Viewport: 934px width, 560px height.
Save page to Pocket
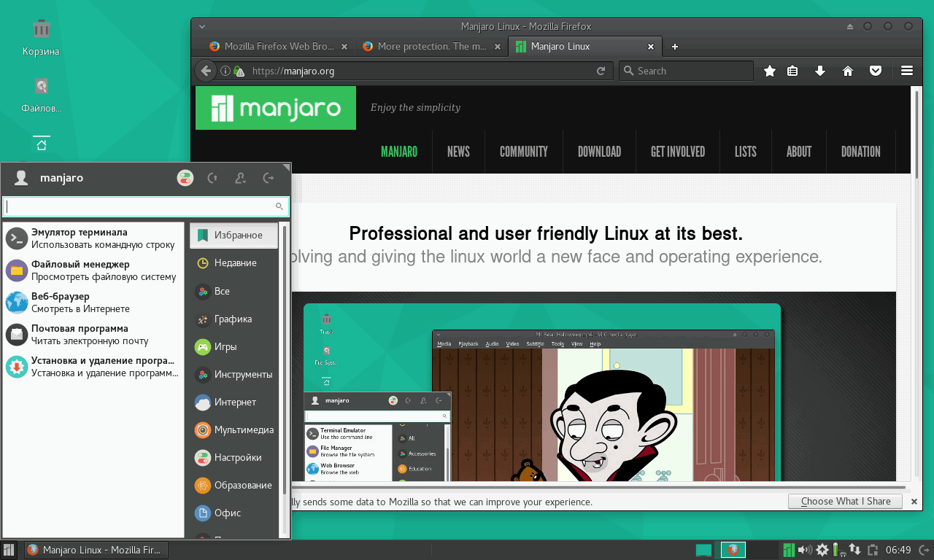click(x=876, y=71)
